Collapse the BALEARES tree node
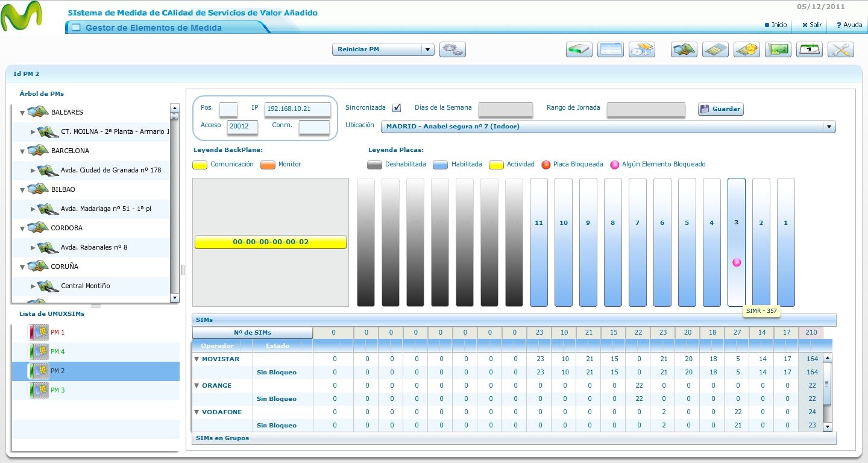Image resolution: width=868 pixels, height=463 pixels. (22, 113)
